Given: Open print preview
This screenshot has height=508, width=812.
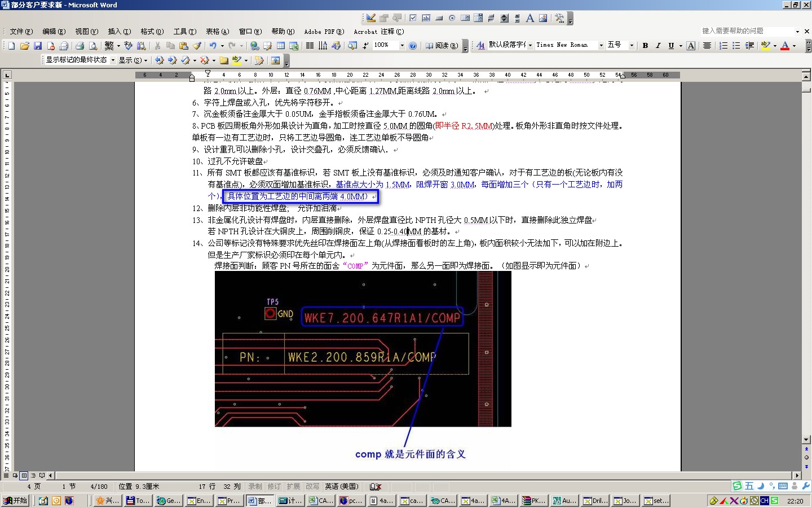Looking at the screenshot, I should click(93, 46).
